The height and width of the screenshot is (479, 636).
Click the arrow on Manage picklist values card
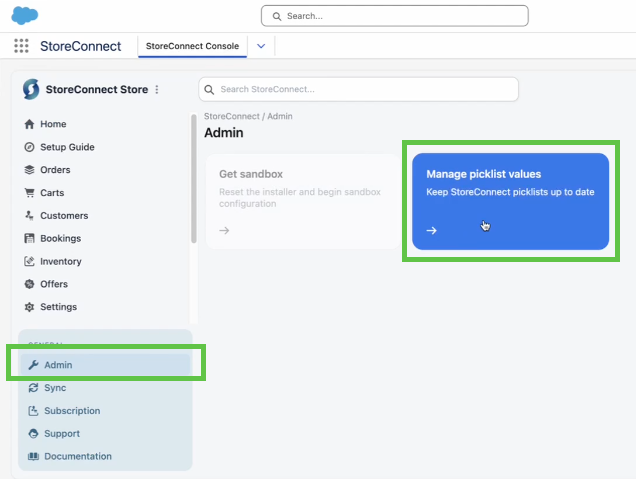coord(432,230)
